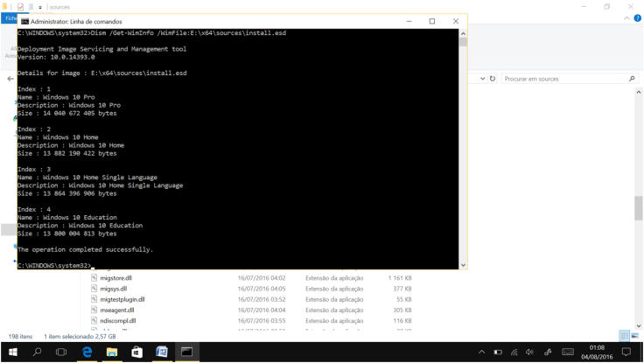Click the command prompt title bar icon

click(24, 21)
